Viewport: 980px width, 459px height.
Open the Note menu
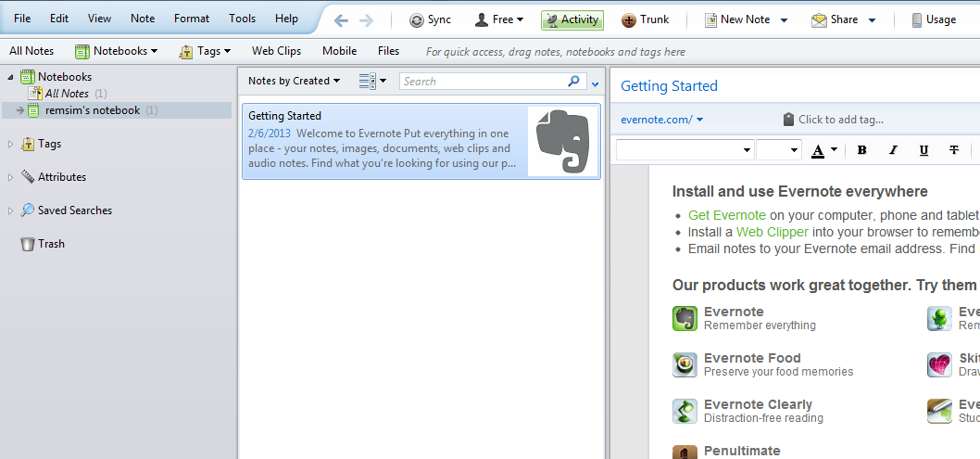[143, 19]
